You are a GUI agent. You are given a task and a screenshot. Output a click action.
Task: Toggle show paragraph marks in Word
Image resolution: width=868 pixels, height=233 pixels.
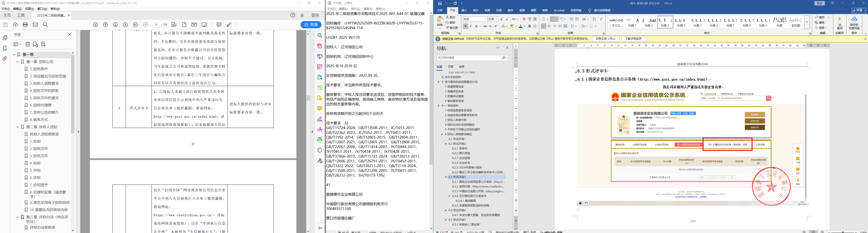(602, 19)
